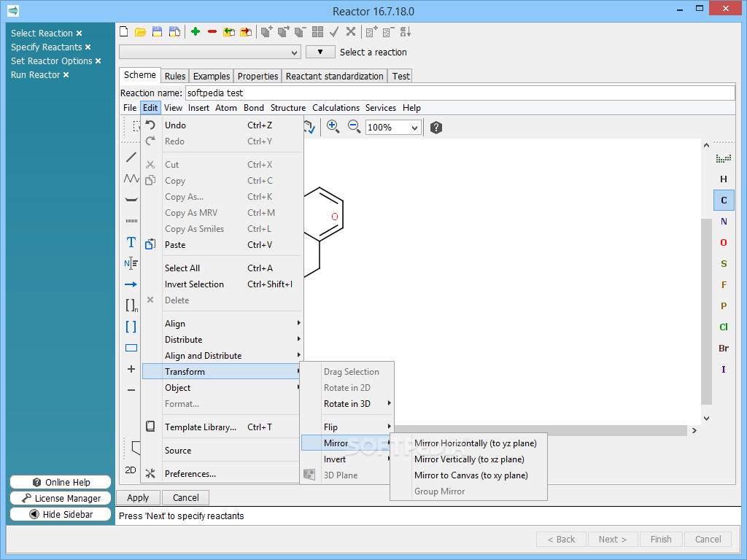Open a reaction file via folder icon
Screen dimensions: 747x560
[140, 32]
